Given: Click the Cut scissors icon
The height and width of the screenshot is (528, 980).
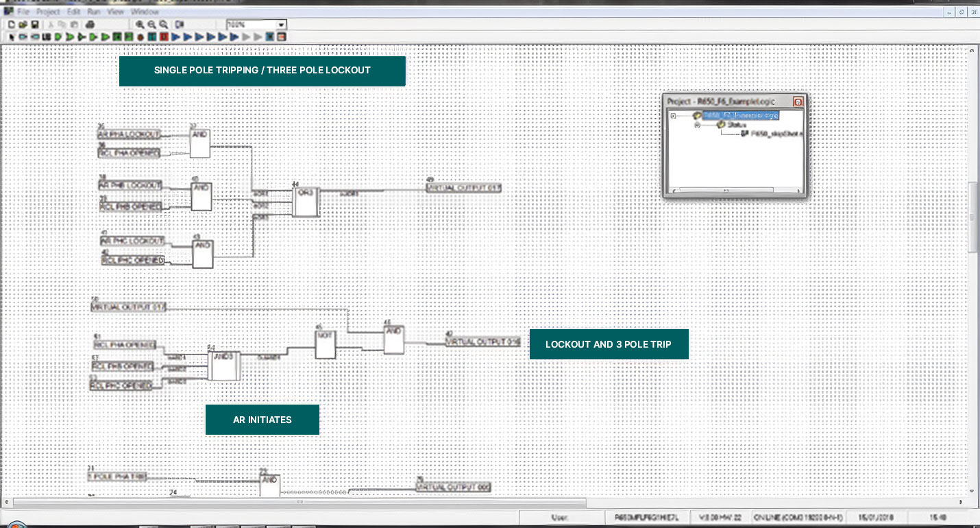Looking at the screenshot, I should pos(51,25).
